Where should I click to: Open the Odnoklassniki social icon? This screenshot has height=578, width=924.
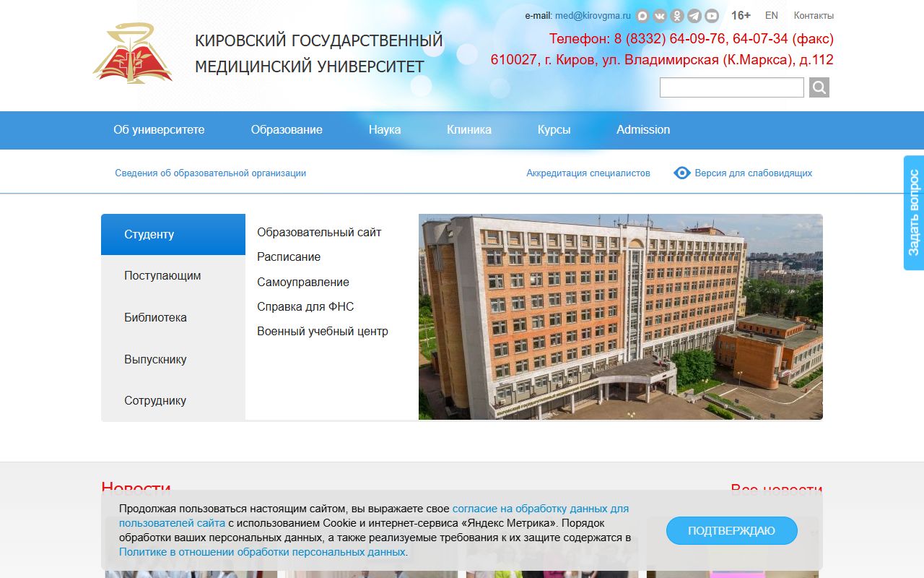(677, 16)
